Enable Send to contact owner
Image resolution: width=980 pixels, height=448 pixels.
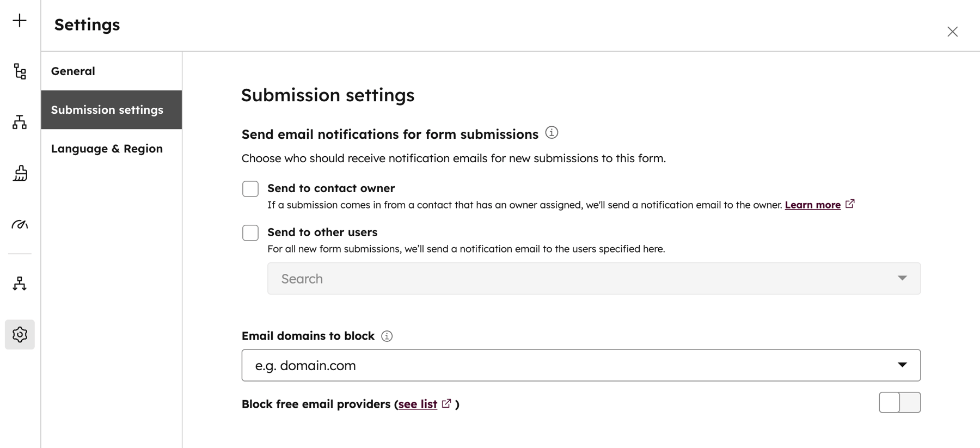[250, 188]
